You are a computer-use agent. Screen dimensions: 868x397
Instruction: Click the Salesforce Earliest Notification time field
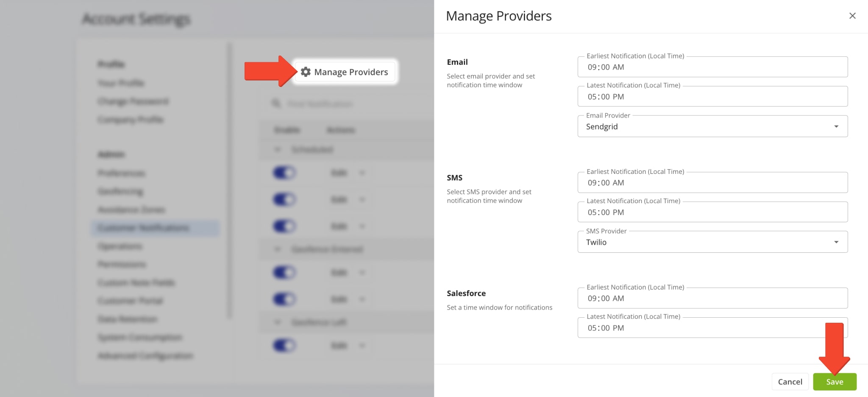point(712,298)
